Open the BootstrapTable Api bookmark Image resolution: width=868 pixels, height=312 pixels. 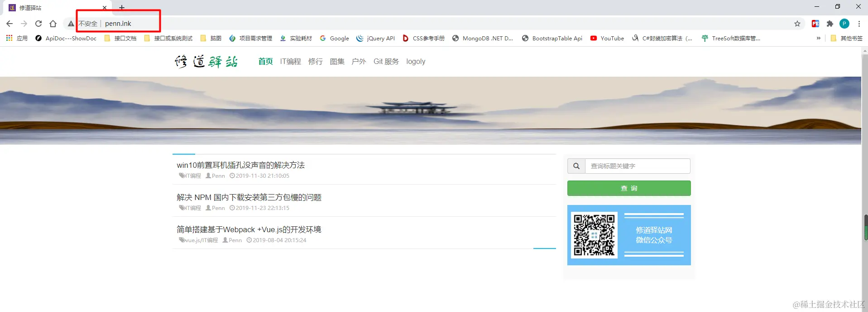[552, 38]
